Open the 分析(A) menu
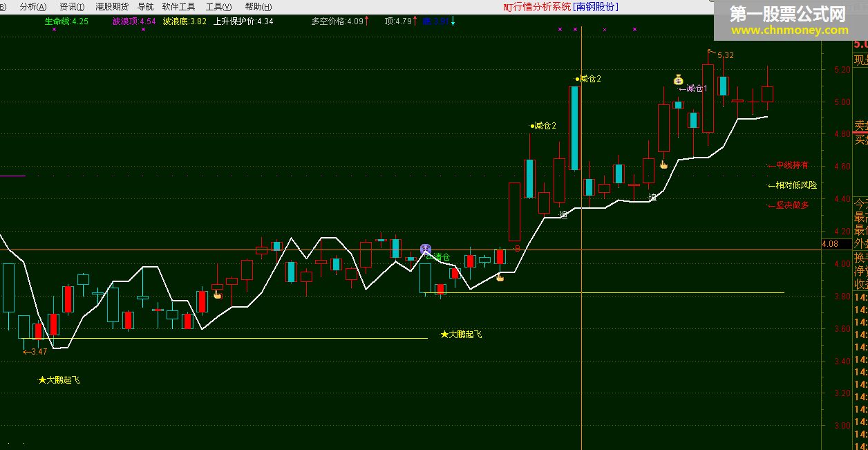Viewport: 868px width, 450px height. tap(33, 7)
